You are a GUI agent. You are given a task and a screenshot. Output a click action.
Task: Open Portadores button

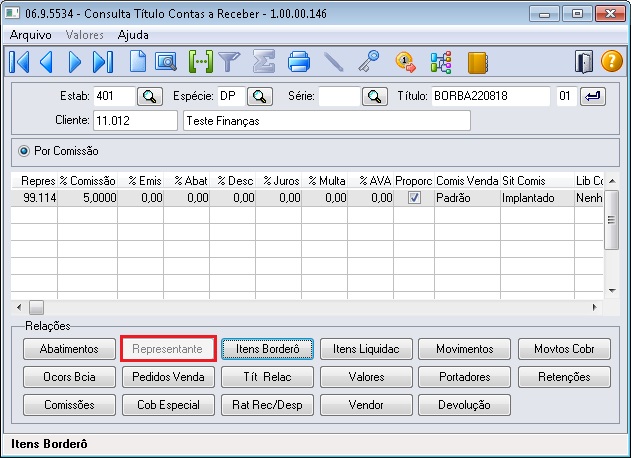[x=464, y=377]
